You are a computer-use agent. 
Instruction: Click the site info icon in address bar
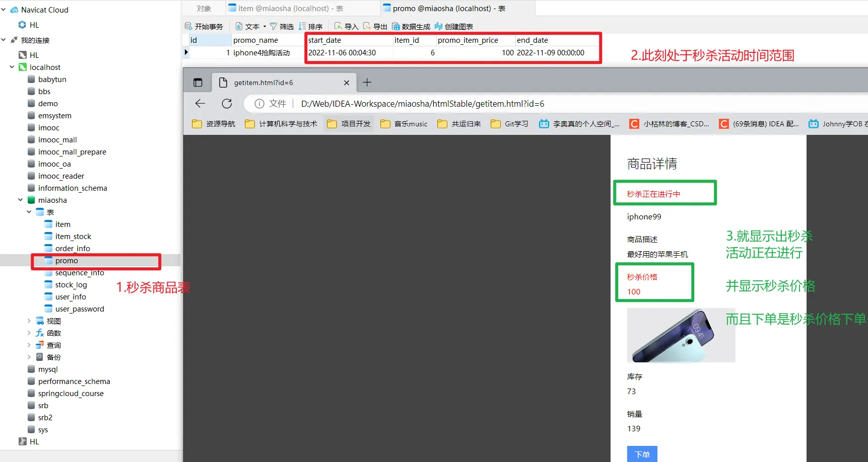[x=259, y=104]
